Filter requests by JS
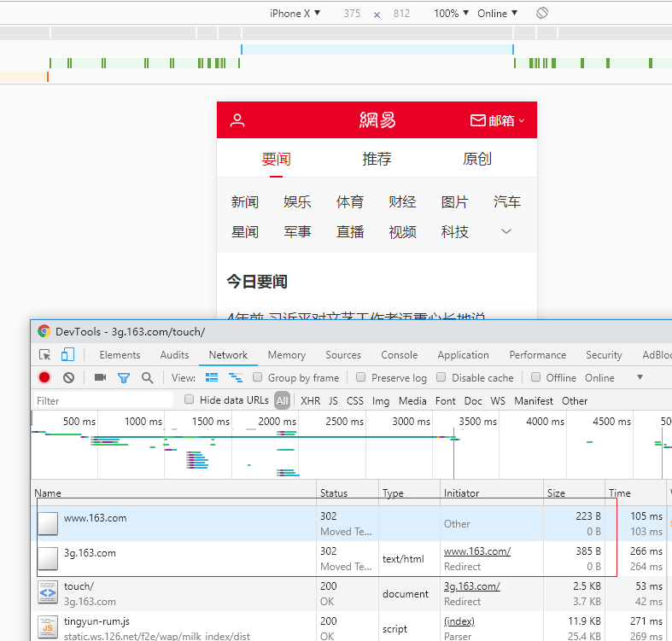672x641 pixels. pyautogui.click(x=333, y=401)
